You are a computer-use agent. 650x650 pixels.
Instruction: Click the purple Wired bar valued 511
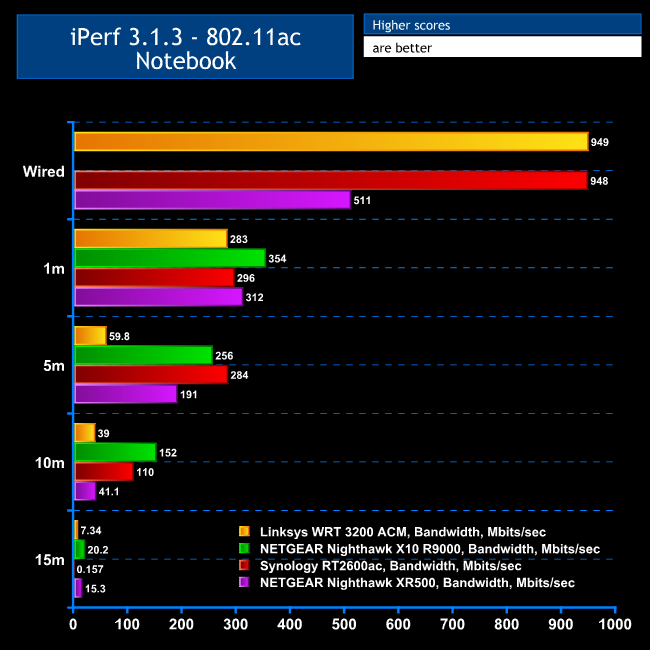click(x=213, y=200)
